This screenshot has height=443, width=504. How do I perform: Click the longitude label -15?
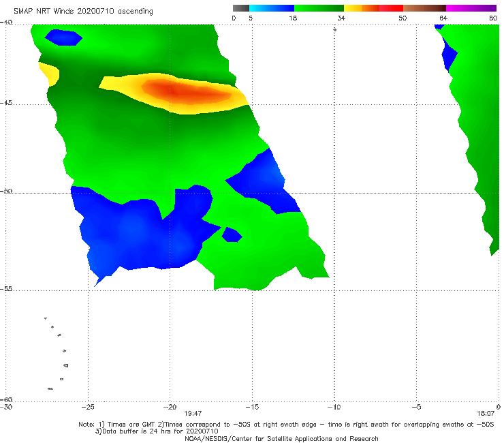tap(252, 407)
